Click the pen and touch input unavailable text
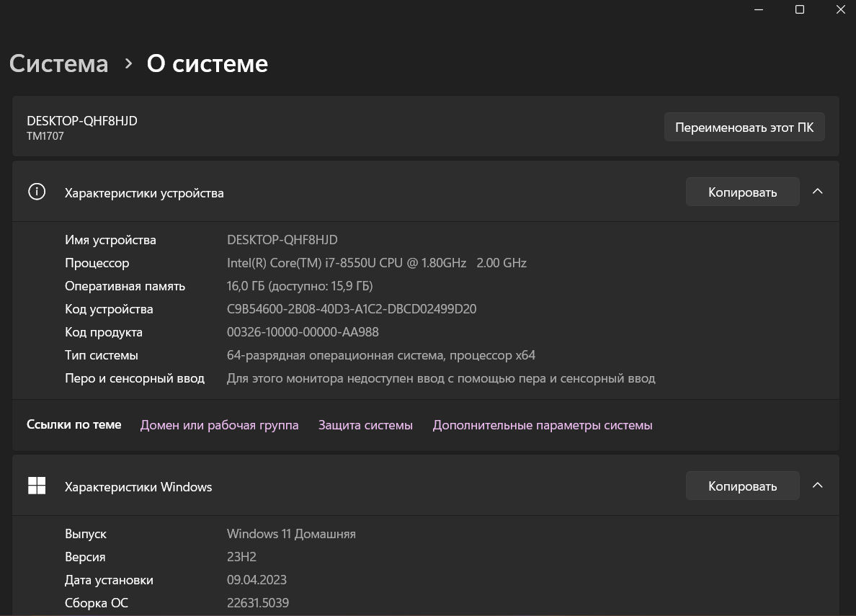This screenshot has width=856, height=616. coord(441,378)
